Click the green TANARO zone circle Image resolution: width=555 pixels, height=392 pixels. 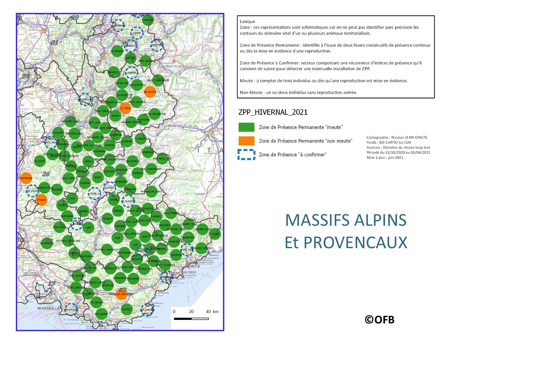coord(215,234)
